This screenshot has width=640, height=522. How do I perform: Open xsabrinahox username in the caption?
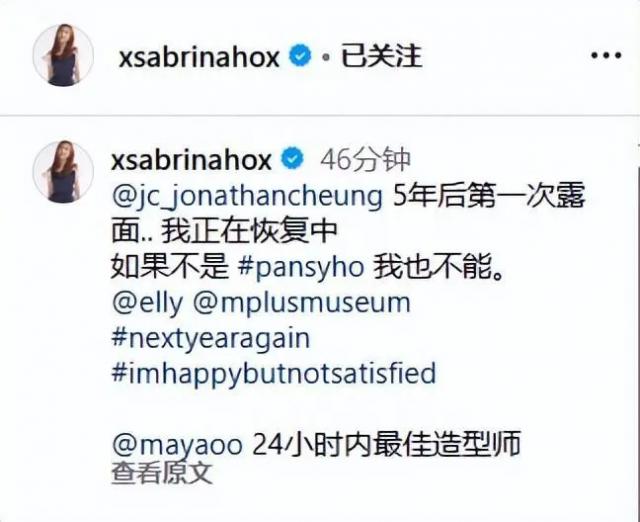click(191, 160)
